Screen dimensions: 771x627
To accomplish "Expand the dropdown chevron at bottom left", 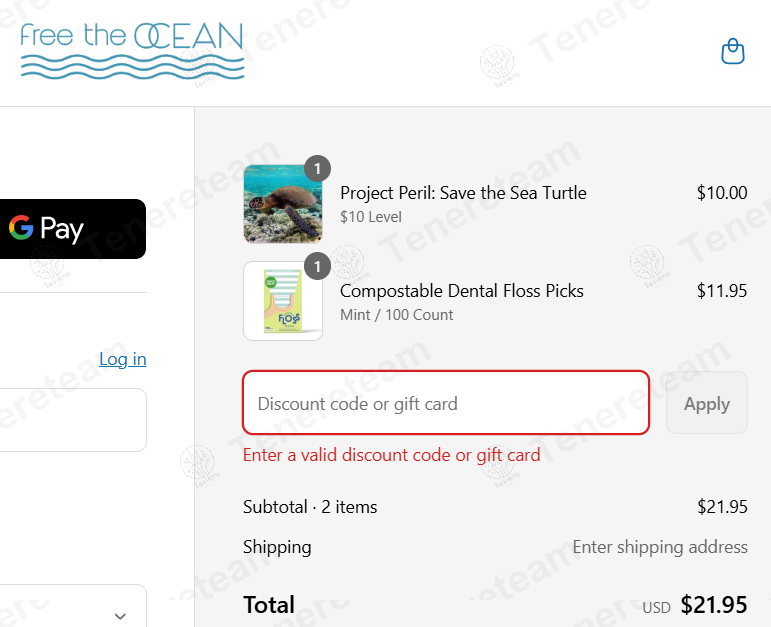I will (x=121, y=616).
